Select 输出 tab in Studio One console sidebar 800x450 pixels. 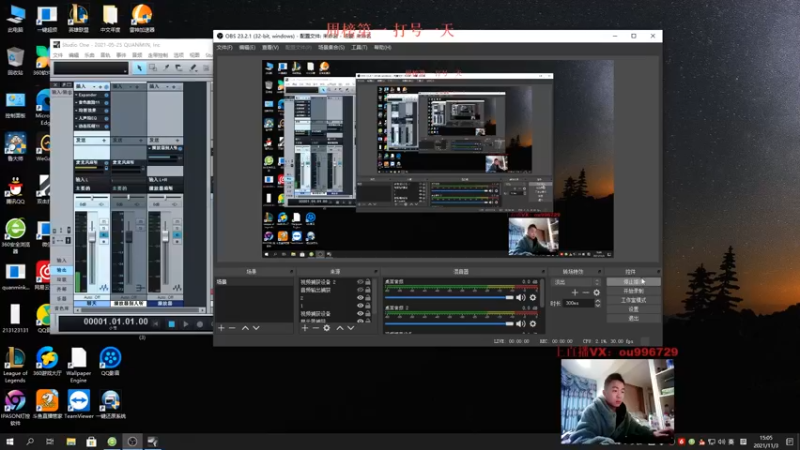click(x=62, y=270)
